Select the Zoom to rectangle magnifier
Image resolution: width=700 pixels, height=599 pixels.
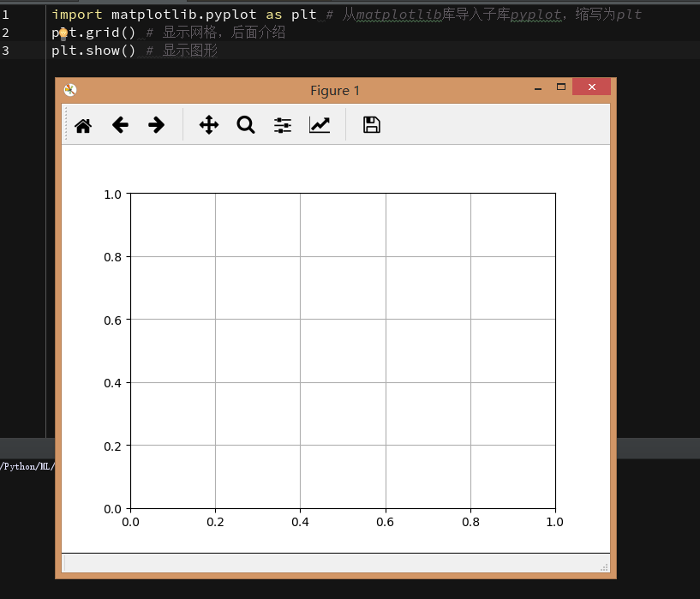tap(246, 125)
